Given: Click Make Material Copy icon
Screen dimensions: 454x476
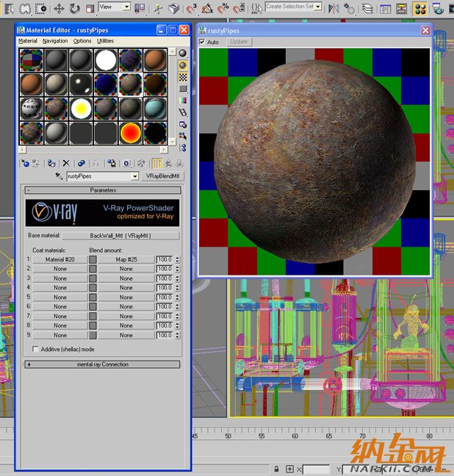Looking at the screenshot, I should click(x=82, y=164).
